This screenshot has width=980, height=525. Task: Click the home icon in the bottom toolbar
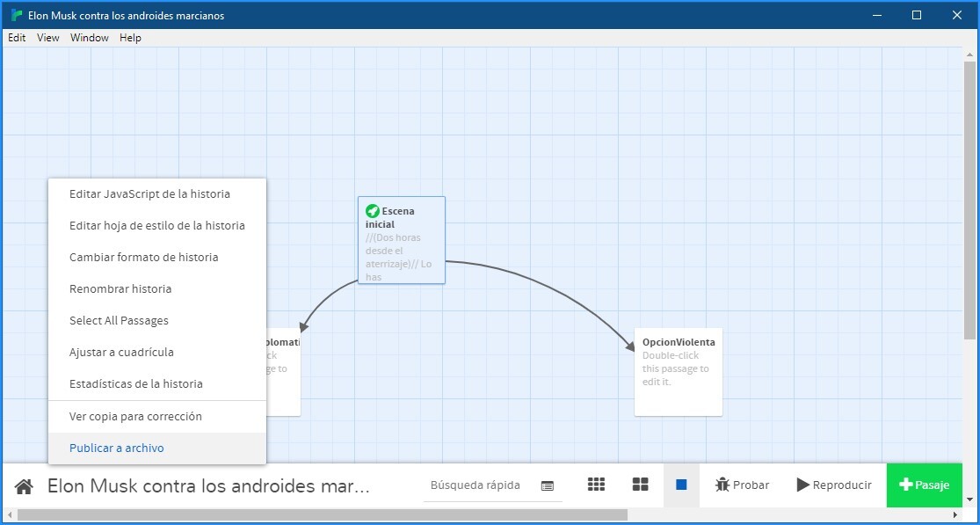(24, 485)
